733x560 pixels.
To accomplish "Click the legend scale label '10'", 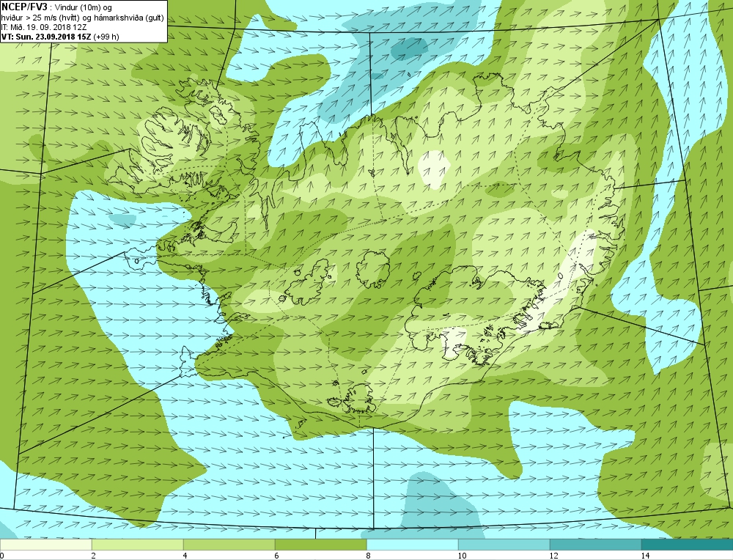I will coord(462,556).
